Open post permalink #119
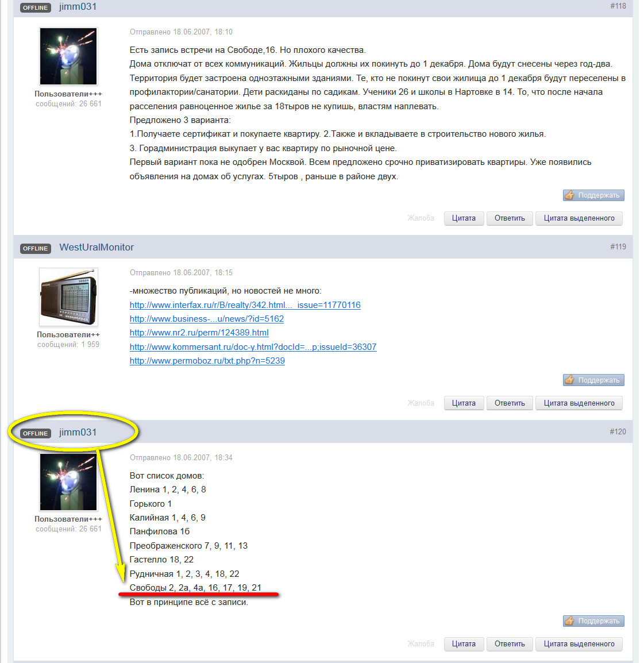This screenshot has width=644, height=663. pos(618,246)
